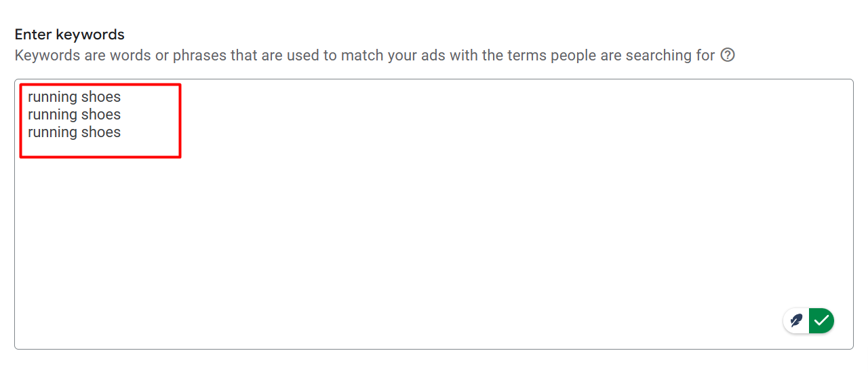The width and height of the screenshot is (868, 372).
Task: Click the word 'shoes' in first line
Action: pyautogui.click(x=100, y=97)
